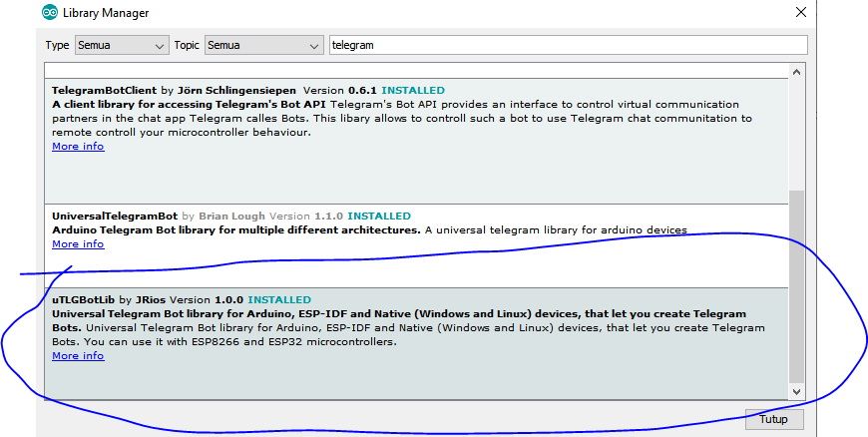The width and height of the screenshot is (868, 437).
Task: Click scrollbar track above the thumb
Action: (796, 130)
